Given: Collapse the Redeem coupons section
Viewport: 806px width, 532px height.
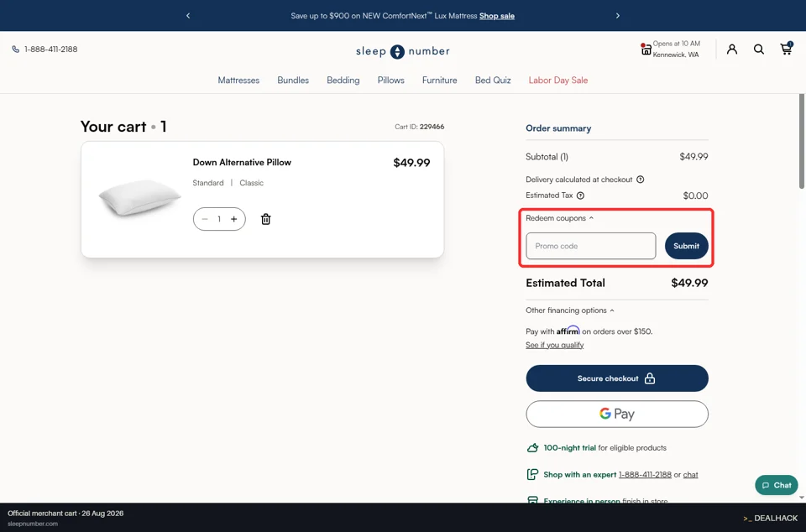Looking at the screenshot, I should pyautogui.click(x=559, y=218).
